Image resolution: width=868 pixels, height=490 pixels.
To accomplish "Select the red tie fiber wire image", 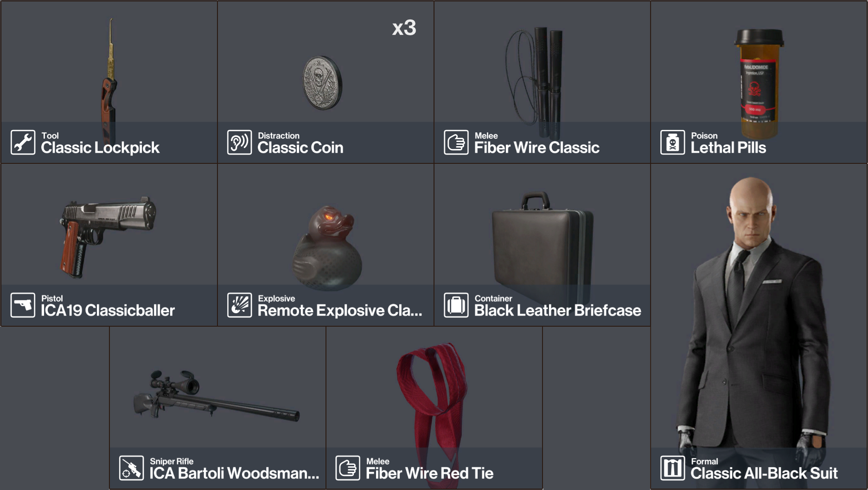I will pos(432,408).
